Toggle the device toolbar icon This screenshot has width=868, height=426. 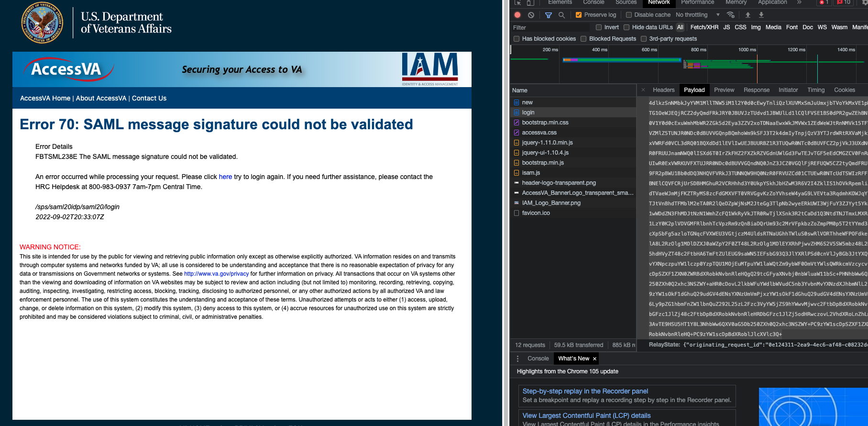[x=530, y=2]
